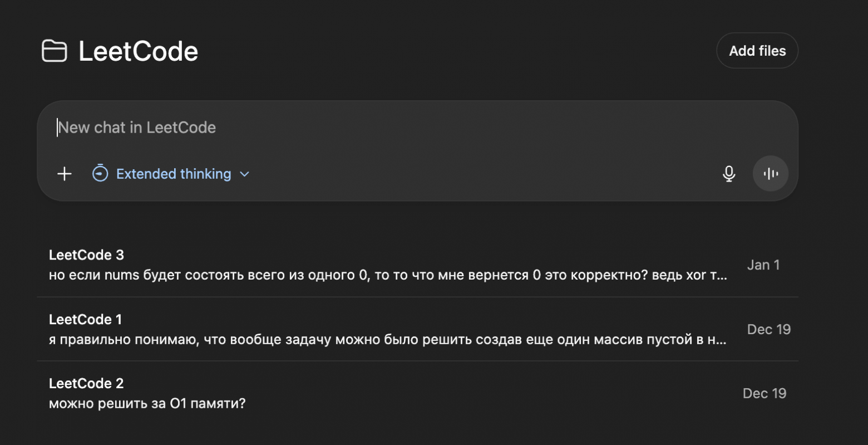Open the attachment menu via the plus icon
The height and width of the screenshot is (445, 868).
tap(64, 174)
